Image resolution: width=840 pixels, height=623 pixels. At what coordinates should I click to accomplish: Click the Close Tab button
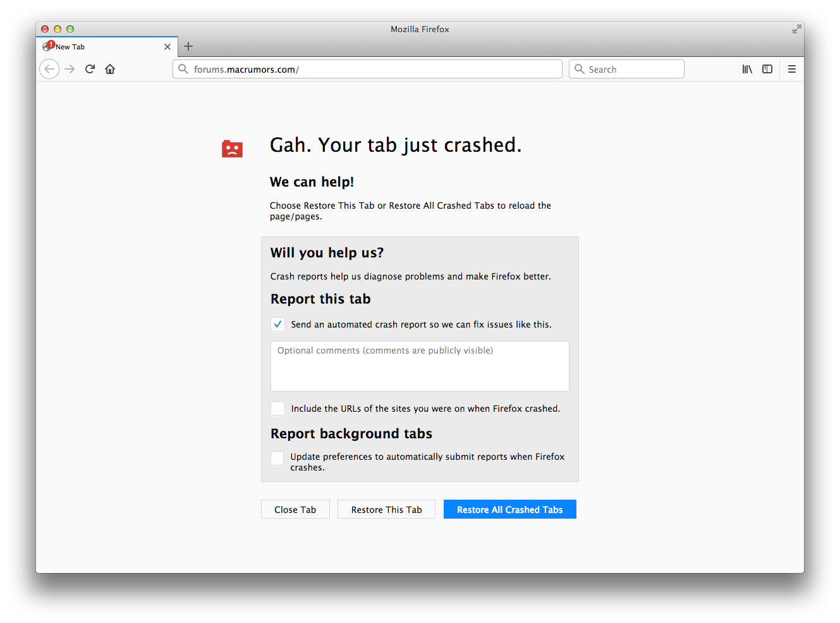[x=295, y=509]
